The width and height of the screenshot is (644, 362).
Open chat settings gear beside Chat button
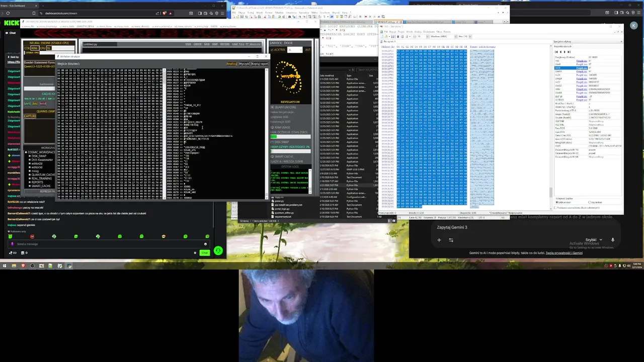[x=195, y=253]
